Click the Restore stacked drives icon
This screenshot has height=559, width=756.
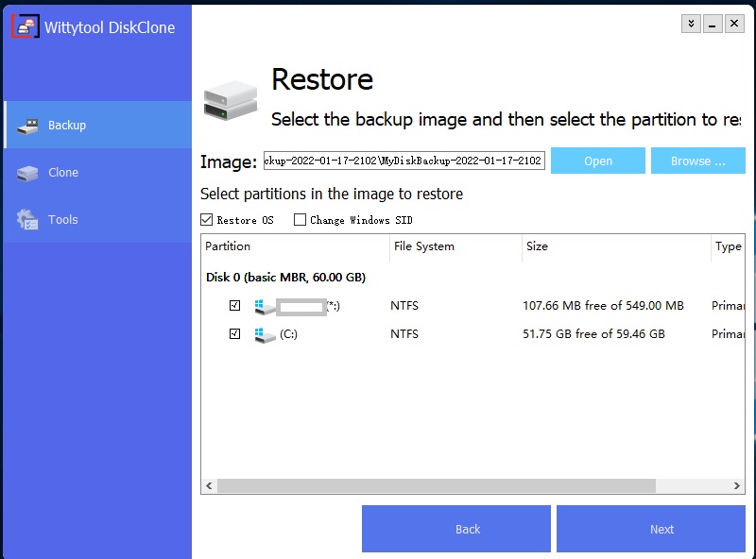point(231,100)
